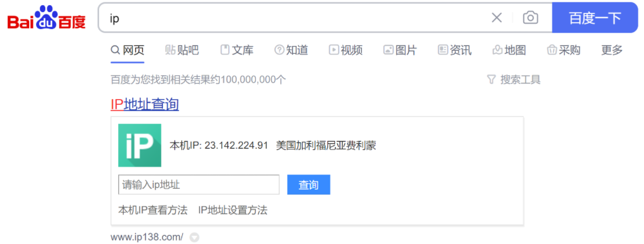Visit the www.ip138.com link

[147, 237]
